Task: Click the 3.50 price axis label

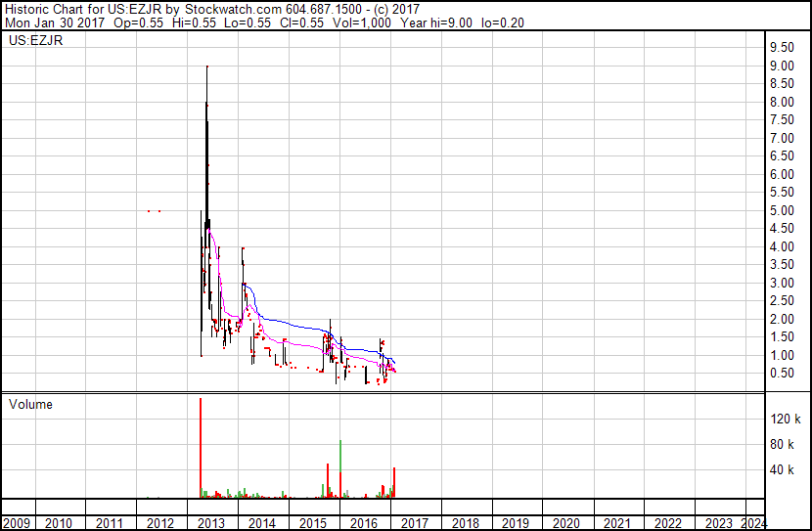Action: (782, 264)
